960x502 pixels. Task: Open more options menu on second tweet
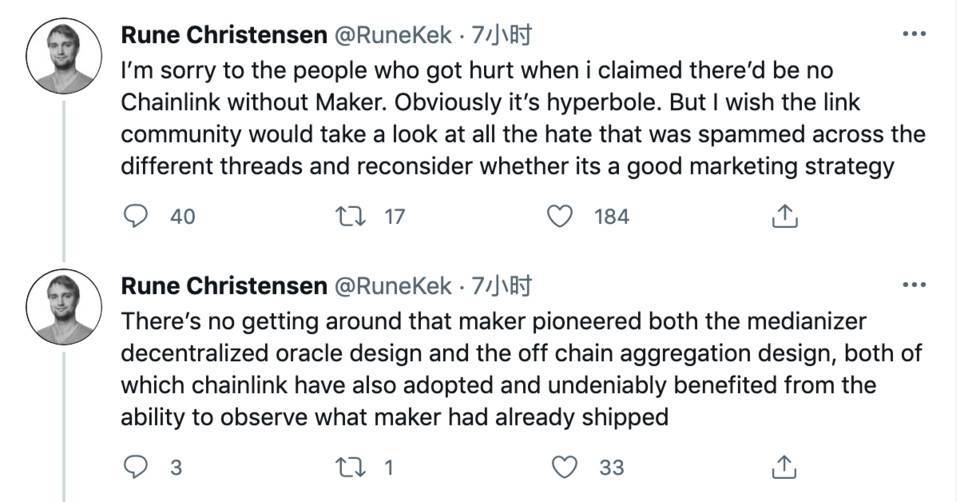pyautogui.click(x=914, y=286)
